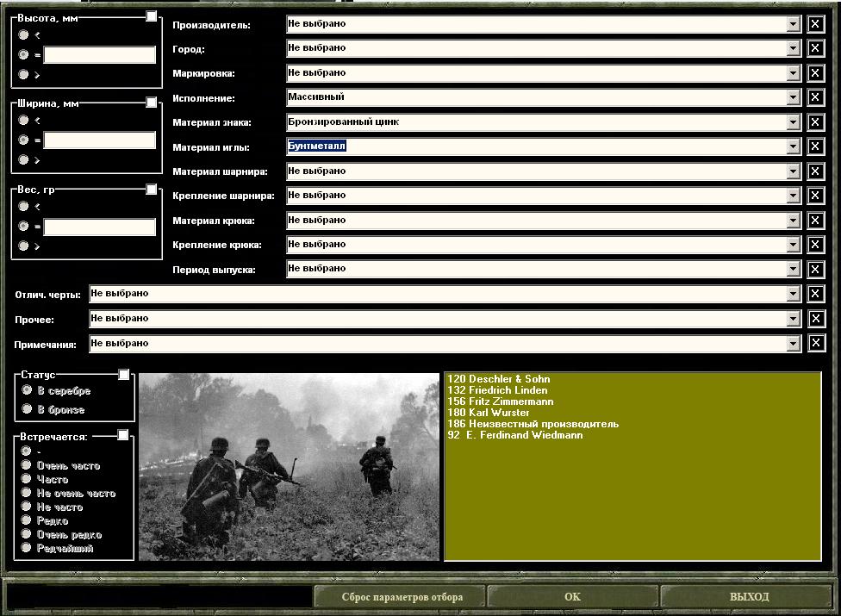This screenshot has width=841, height=616.
Task: Click 'Сброс параметров отбора' button
Action: pyautogui.click(x=402, y=597)
